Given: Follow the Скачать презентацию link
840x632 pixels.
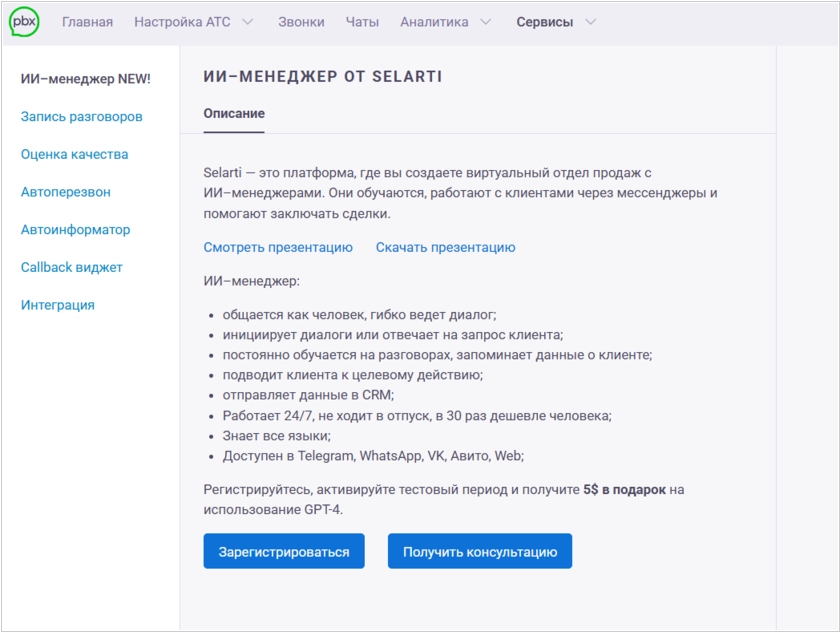Looking at the screenshot, I should coord(445,247).
